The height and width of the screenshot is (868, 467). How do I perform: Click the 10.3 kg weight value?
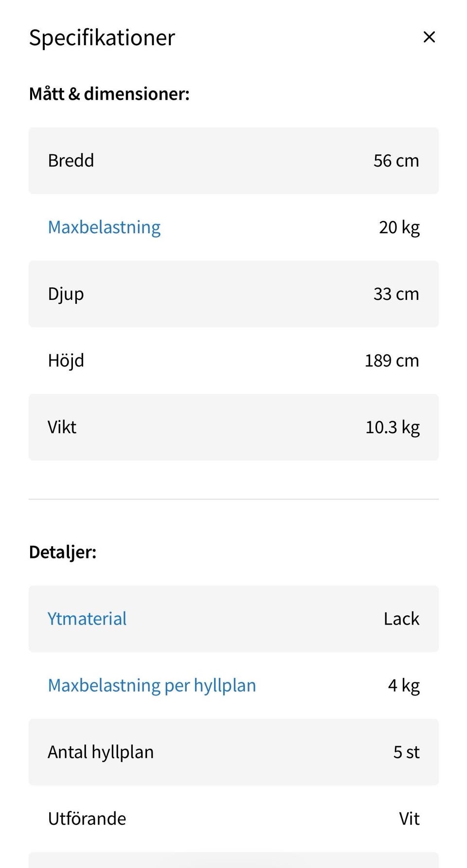coord(392,427)
